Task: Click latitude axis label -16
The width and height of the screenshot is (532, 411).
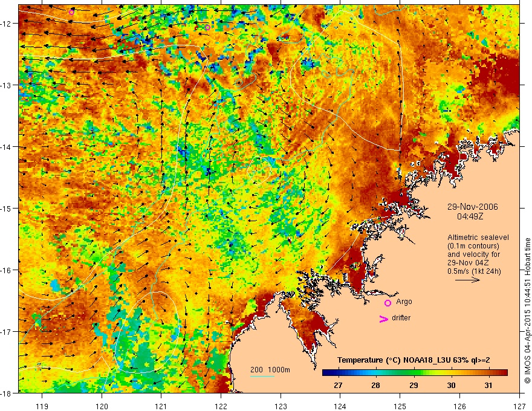Action: pos(6,270)
